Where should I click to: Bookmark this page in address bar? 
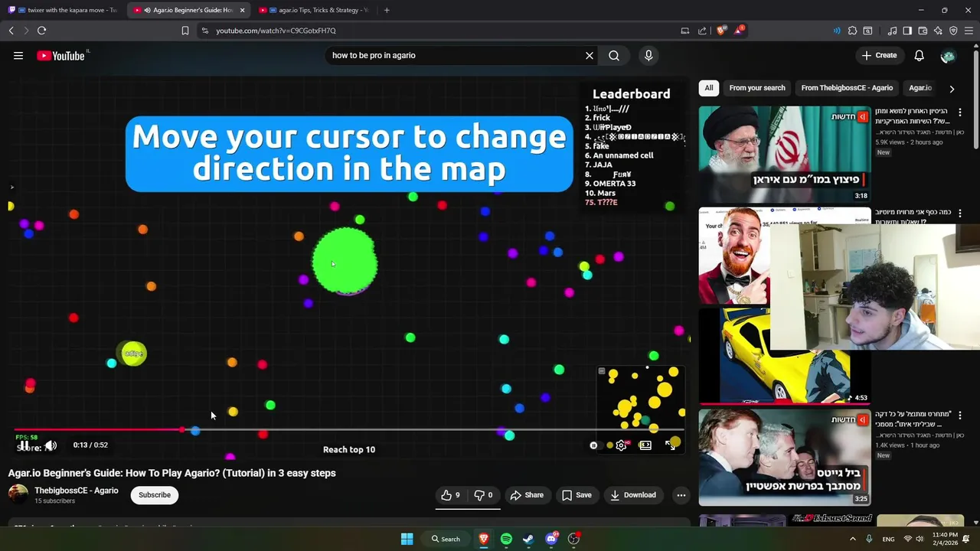[185, 31]
